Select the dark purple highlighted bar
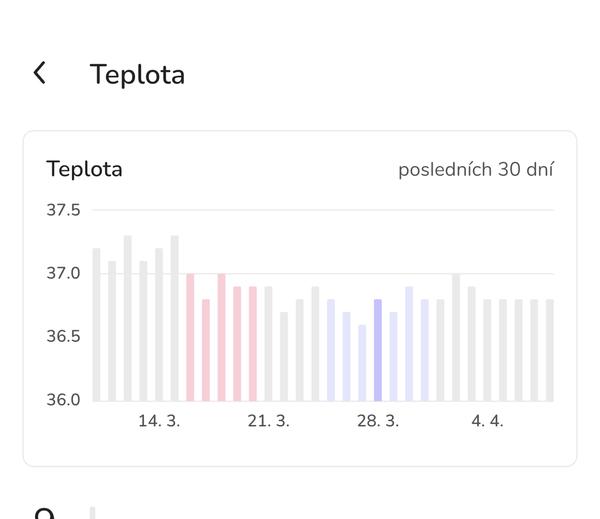 point(378,350)
